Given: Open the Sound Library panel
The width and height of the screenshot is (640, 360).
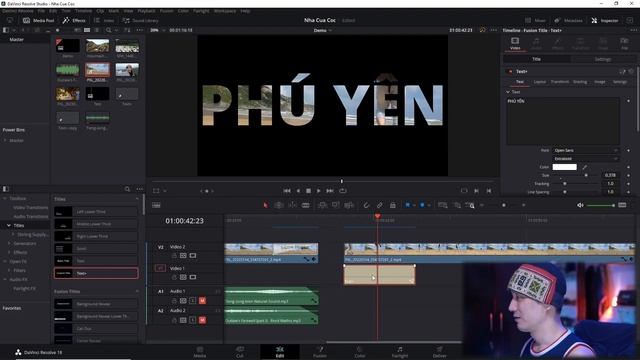Looking at the screenshot, I should coord(140,20).
